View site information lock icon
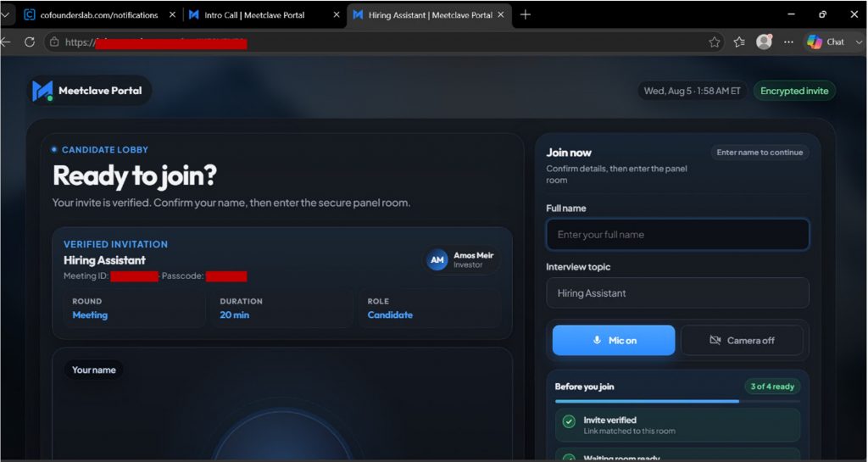This screenshot has width=868, height=462. point(54,42)
